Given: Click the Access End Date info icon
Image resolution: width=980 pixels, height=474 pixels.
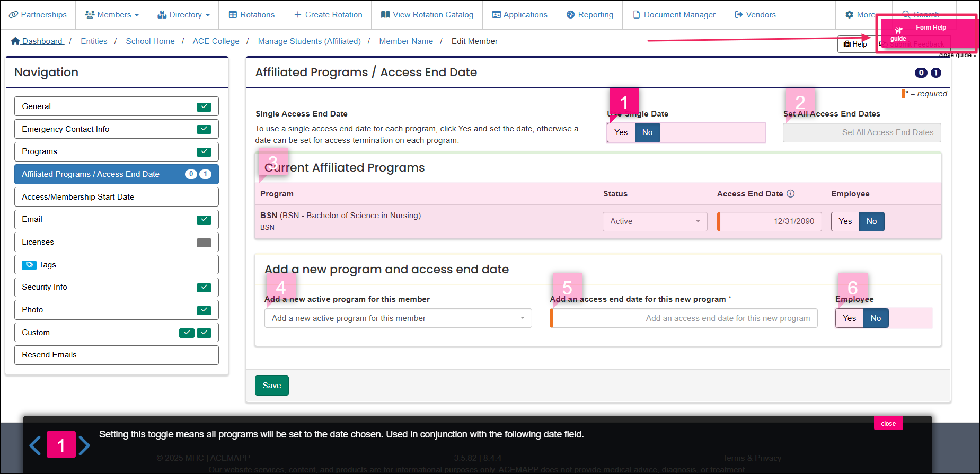Looking at the screenshot, I should (790, 194).
